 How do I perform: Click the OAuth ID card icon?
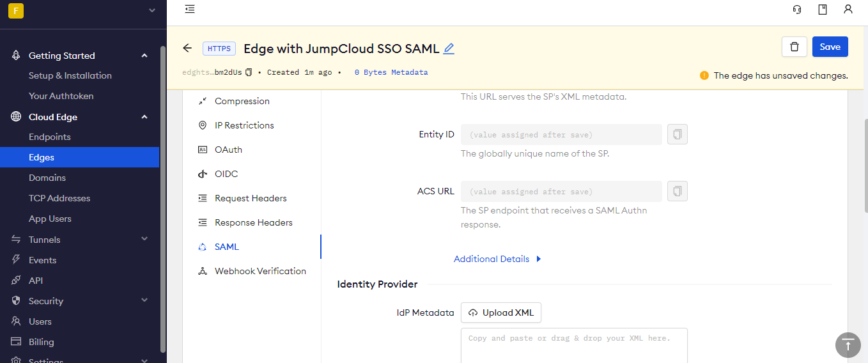[203, 150]
